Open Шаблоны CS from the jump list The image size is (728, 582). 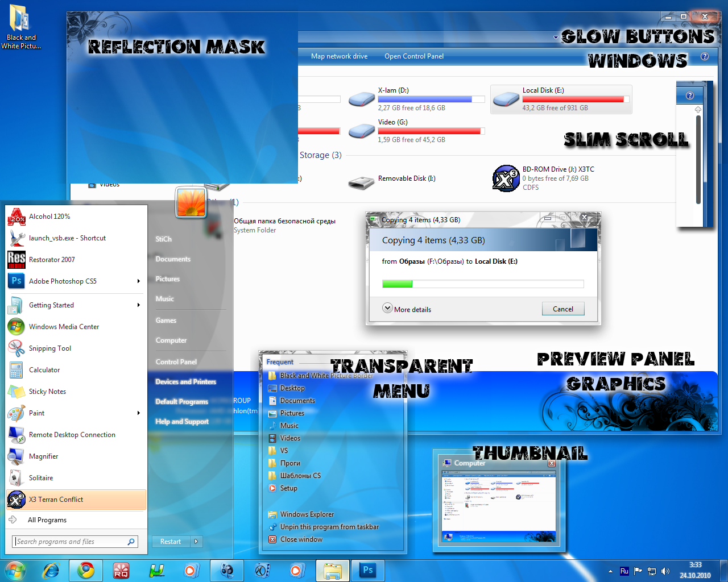(295, 476)
